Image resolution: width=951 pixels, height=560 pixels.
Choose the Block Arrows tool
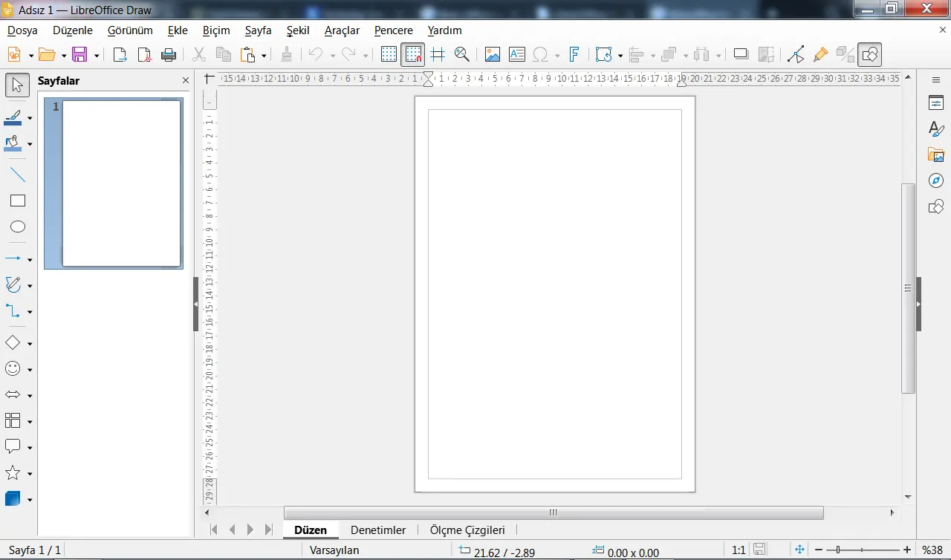(13, 395)
